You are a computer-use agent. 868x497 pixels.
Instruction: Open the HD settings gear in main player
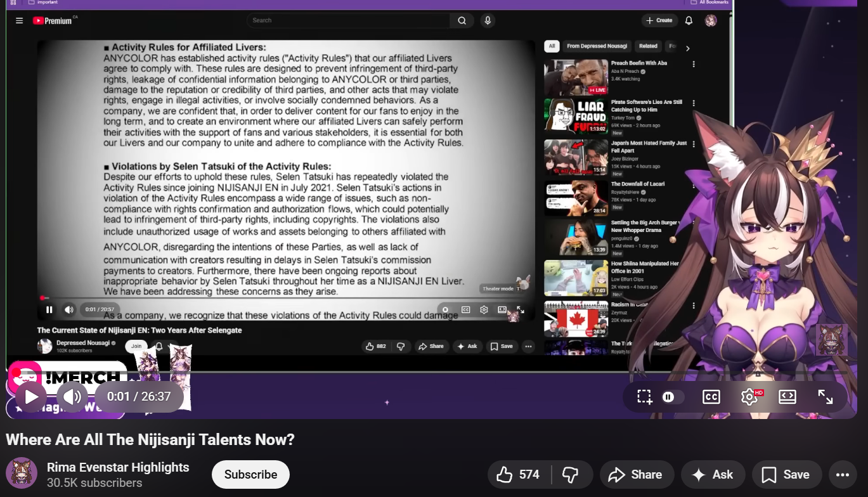coord(751,397)
